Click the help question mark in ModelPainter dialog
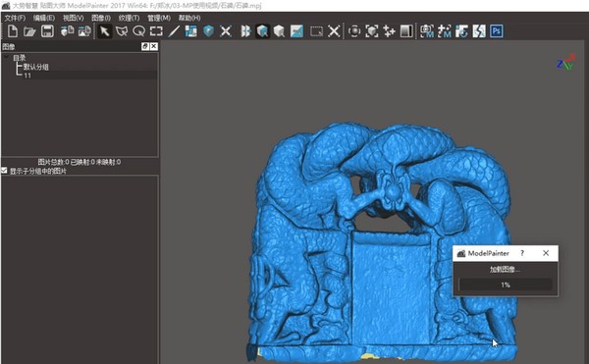Viewport: 589px width, 364px height. [522, 253]
